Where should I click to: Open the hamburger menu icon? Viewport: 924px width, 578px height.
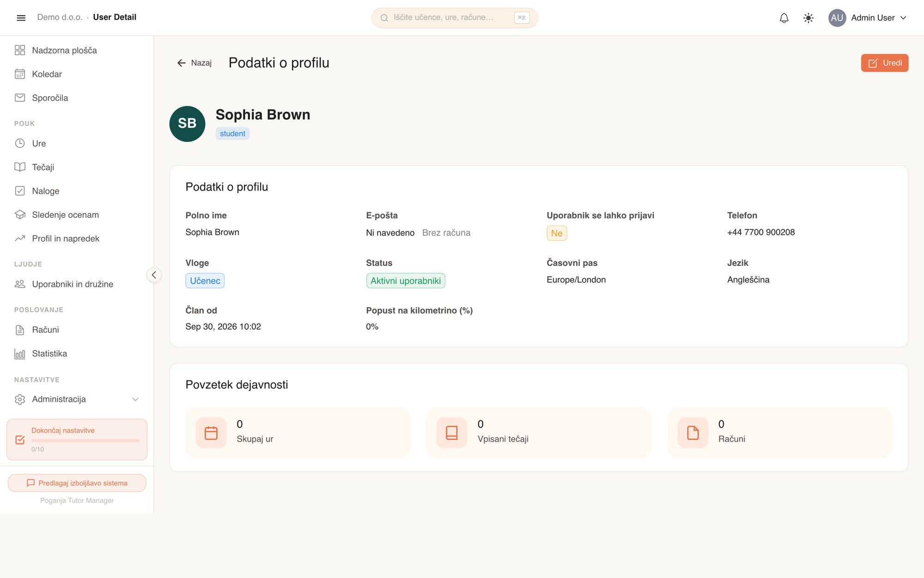[21, 18]
